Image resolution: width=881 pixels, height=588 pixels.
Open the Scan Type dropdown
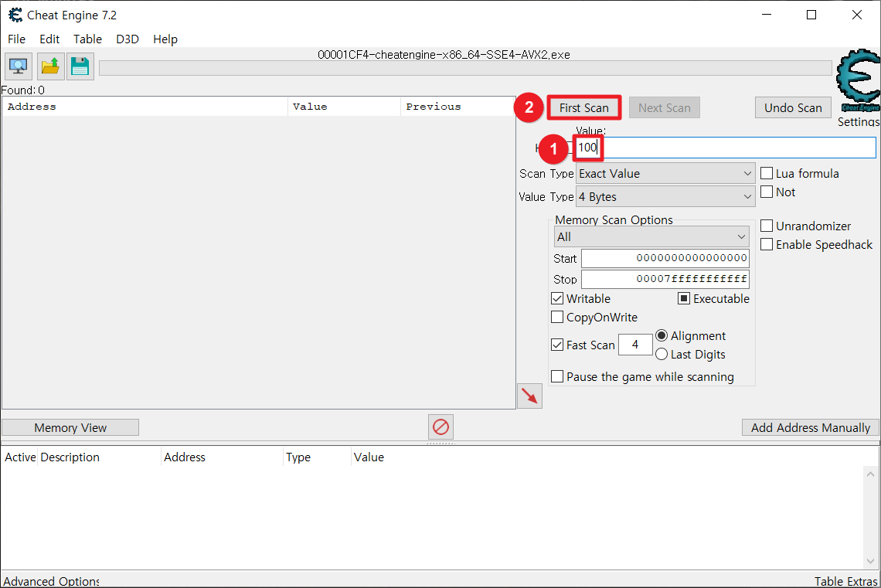[665, 174]
